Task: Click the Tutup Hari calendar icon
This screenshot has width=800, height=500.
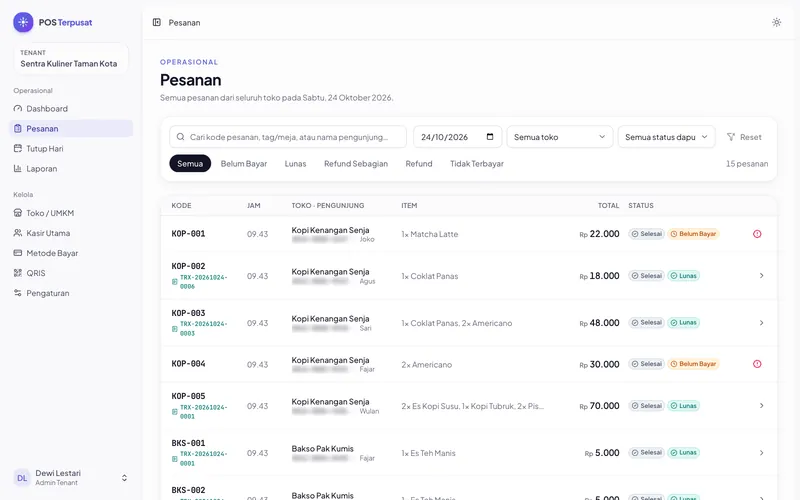Action: tap(18, 148)
